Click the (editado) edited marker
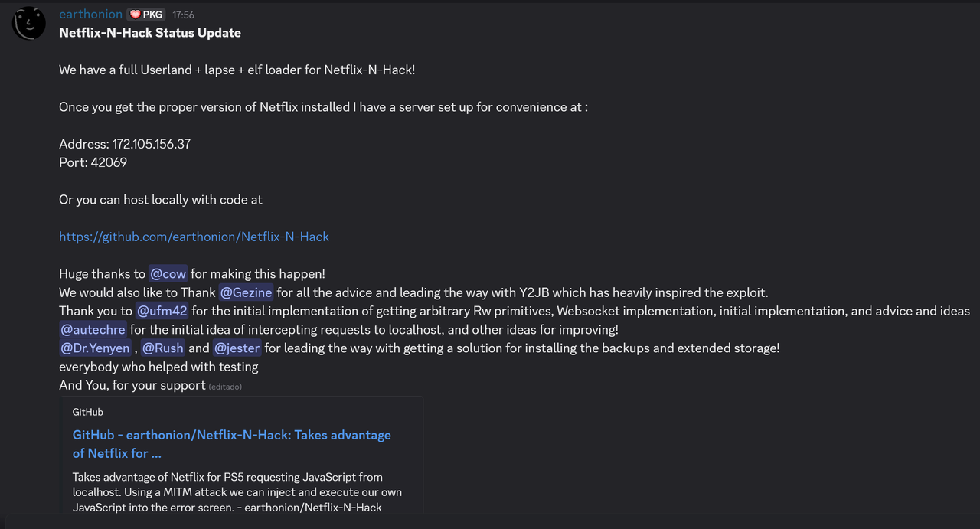The height and width of the screenshot is (529, 980). pos(225,387)
